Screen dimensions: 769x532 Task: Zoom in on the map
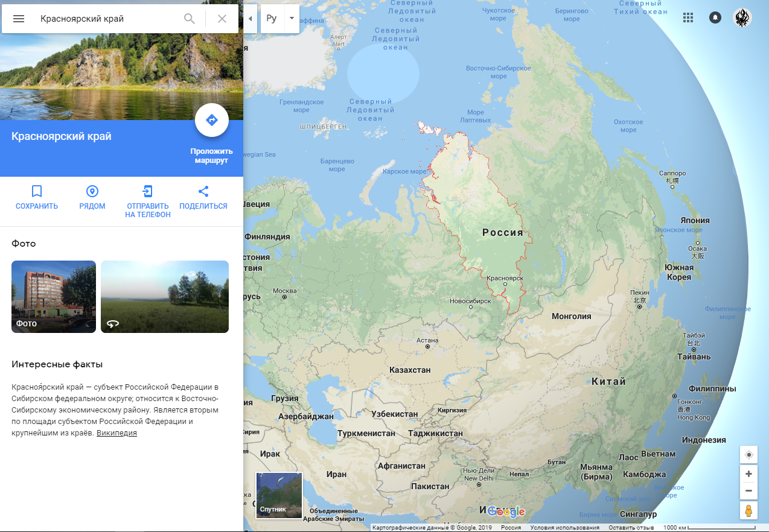(748, 474)
